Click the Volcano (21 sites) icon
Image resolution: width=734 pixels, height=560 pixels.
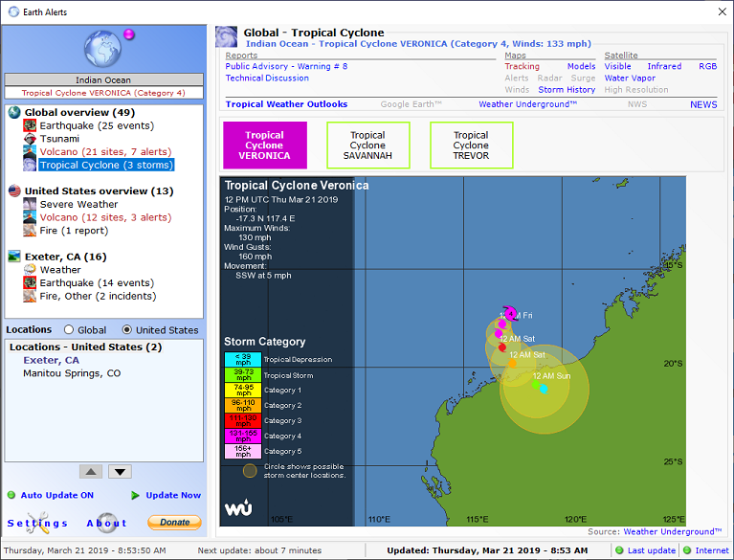30,151
